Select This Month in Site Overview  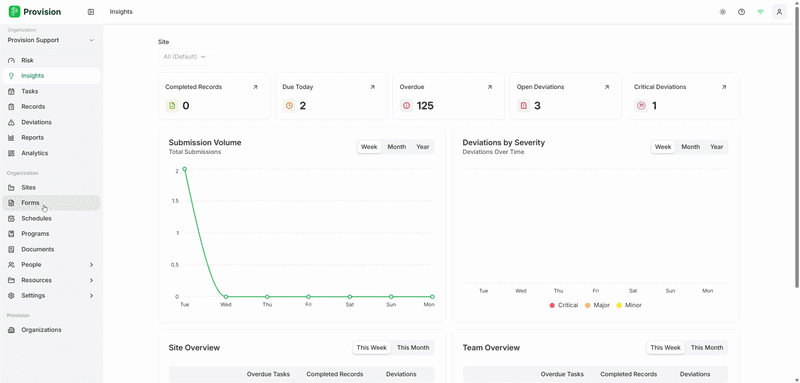click(413, 348)
